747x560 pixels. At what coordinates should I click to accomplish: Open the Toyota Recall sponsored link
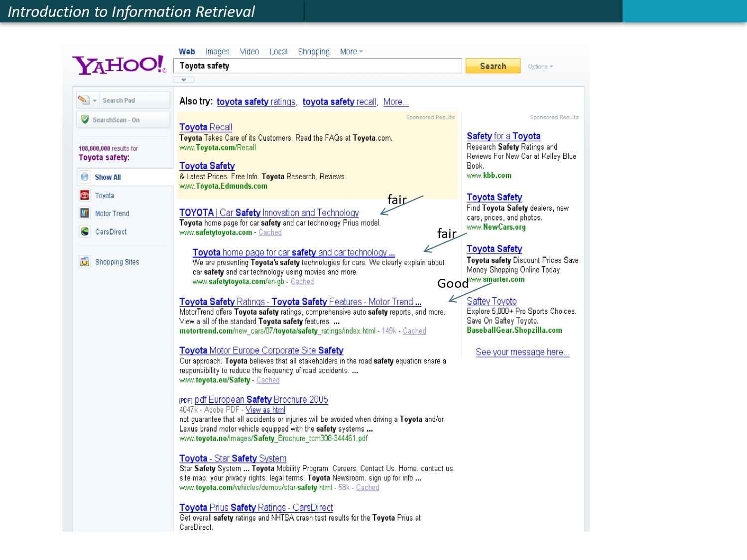click(x=206, y=127)
